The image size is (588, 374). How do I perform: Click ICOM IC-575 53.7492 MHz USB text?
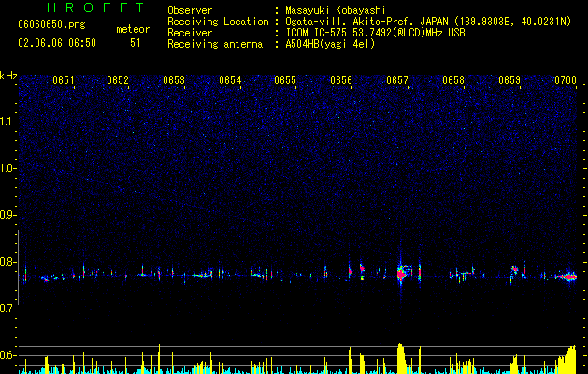click(x=376, y=33)
